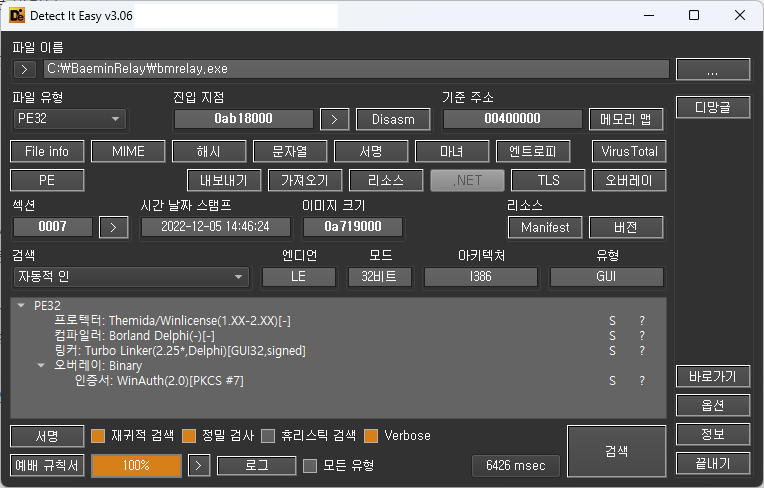This screenshot has height=488, width=764.
Task: Click the large 검색 scan button
Action: pos(616,451)
